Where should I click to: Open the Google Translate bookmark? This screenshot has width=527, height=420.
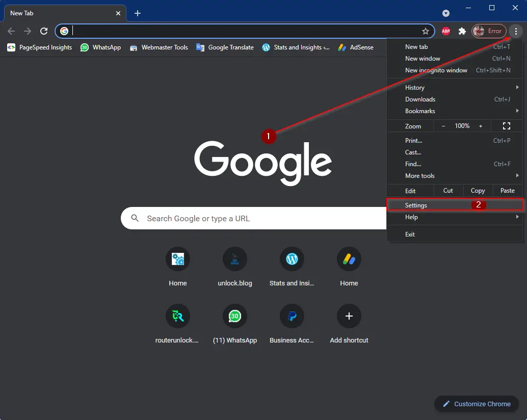tap(225, 47)
